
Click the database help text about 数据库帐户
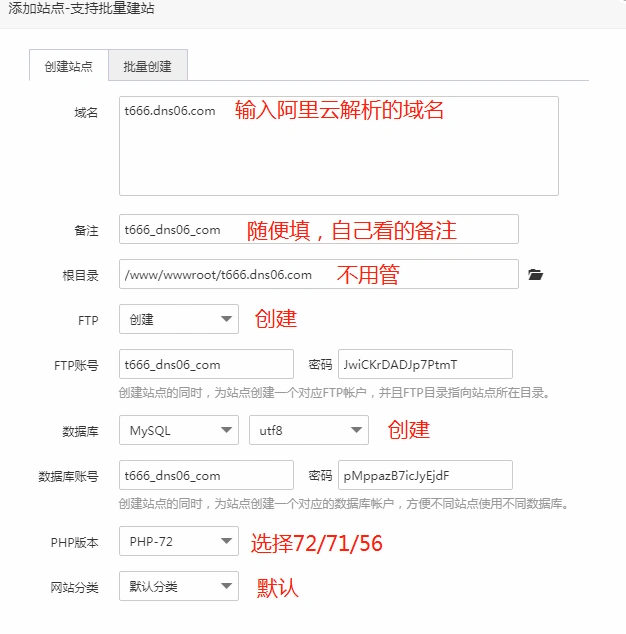(x=344, y=503)
